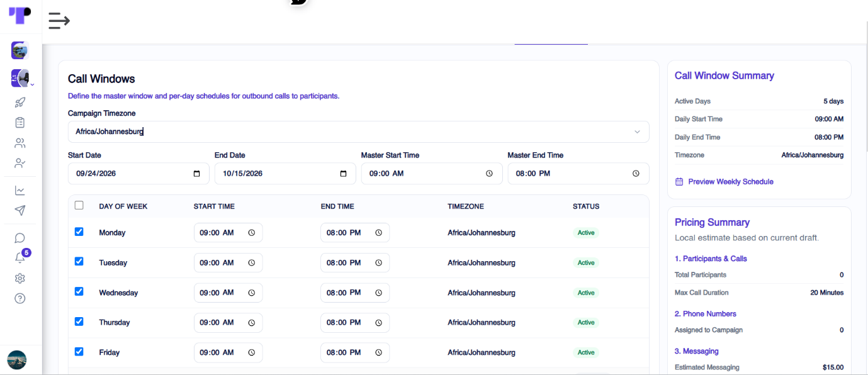Click the Monday Active status badge
The width and height of the screenshot is (868, 375).
pyautogui.click(x=586, y=233)
